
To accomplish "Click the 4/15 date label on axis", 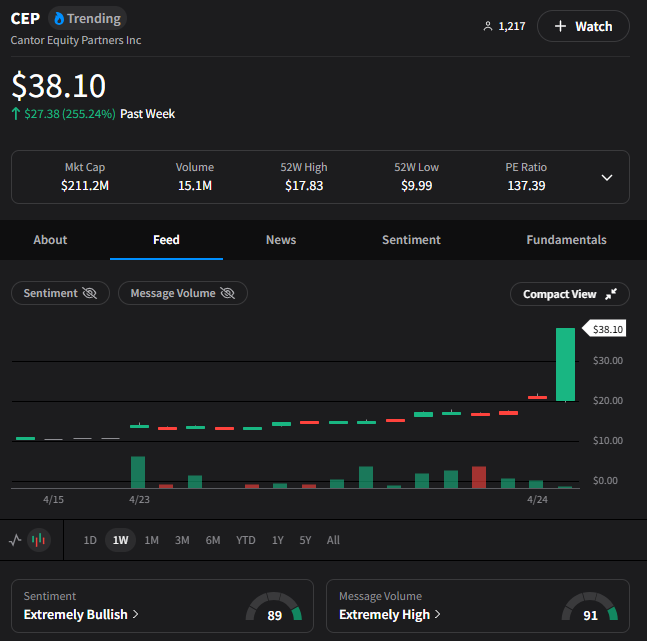I will 53,500.
